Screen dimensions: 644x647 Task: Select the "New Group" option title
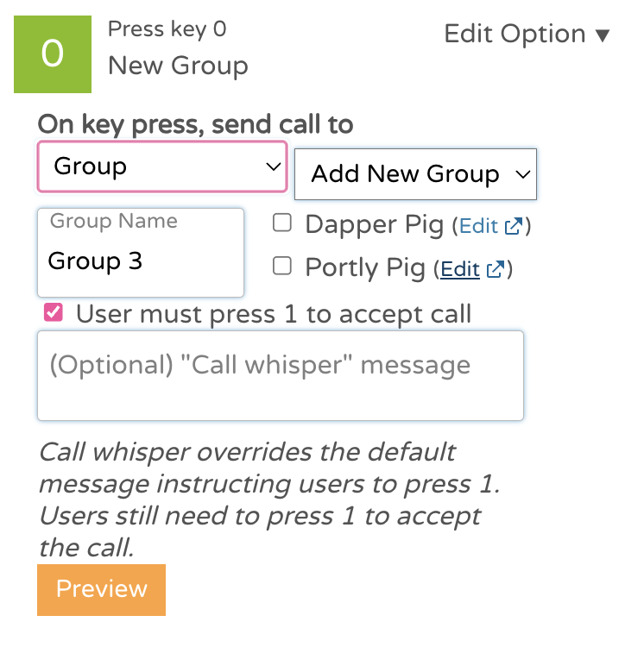pos(178,66)
